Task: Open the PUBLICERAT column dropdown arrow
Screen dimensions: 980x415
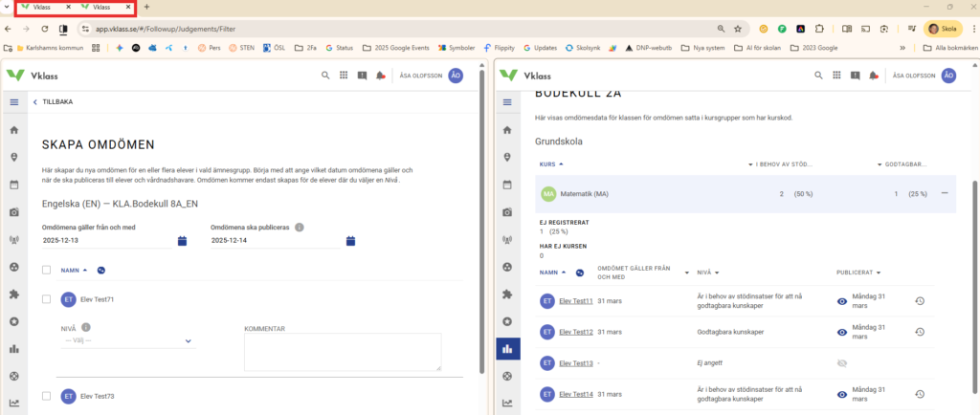Action: 879,273
